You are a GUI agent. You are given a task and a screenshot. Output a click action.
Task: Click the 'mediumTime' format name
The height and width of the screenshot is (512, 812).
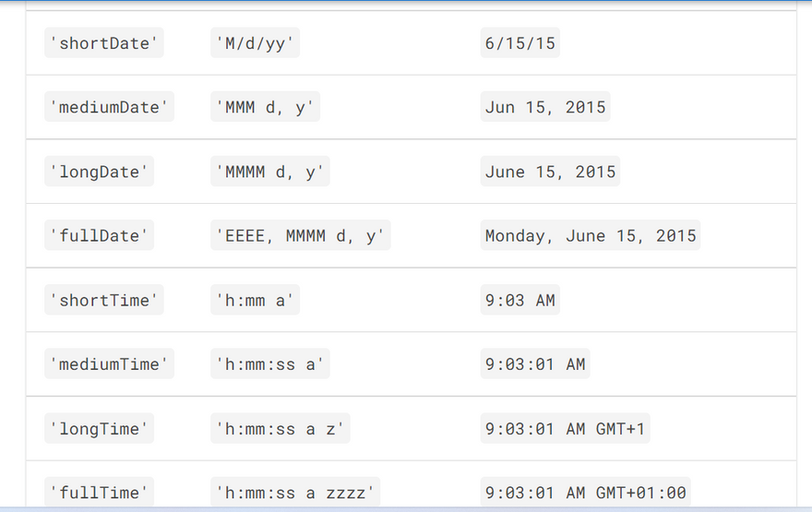point(109,364)
